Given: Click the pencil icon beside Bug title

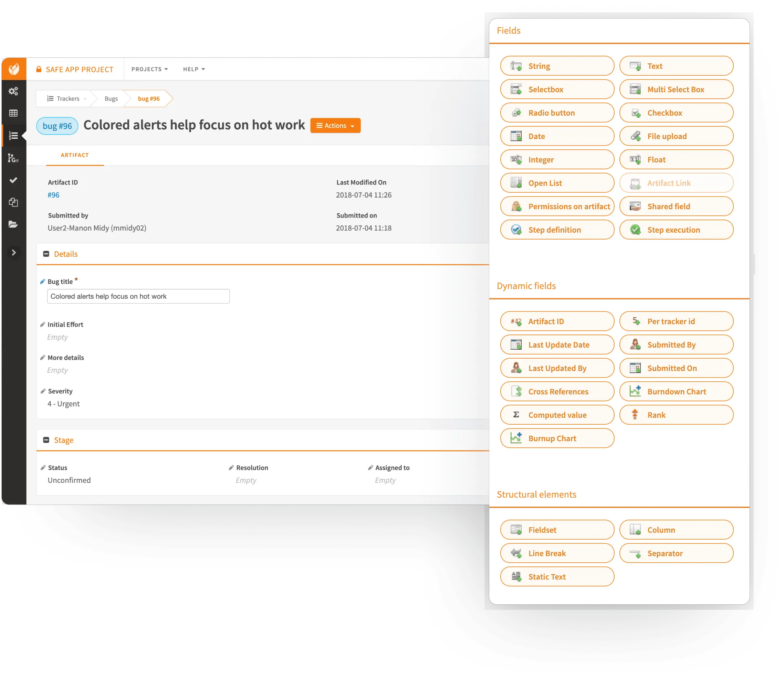Looking at the screenshot, I should [x=42, y=282].
